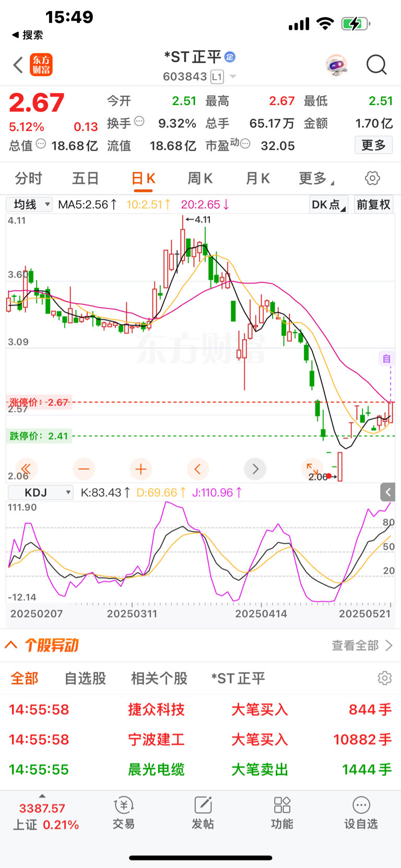Tap the 大笔卖出 label for 晨光电缆

coord(260,769)
